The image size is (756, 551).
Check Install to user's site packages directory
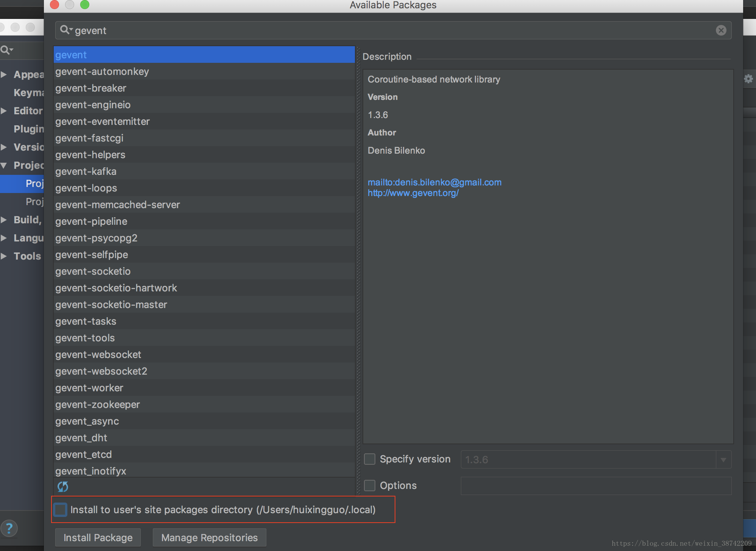(x=61, y=510)
